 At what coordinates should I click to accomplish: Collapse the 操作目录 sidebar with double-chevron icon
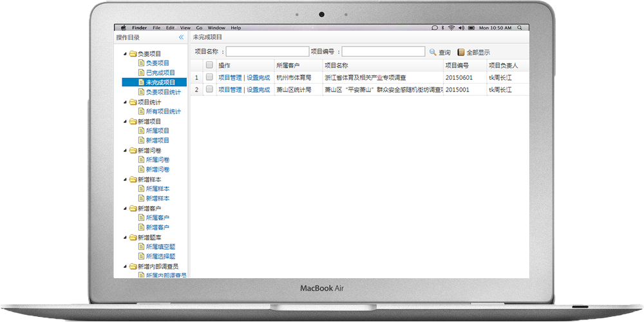pos(182,37)
